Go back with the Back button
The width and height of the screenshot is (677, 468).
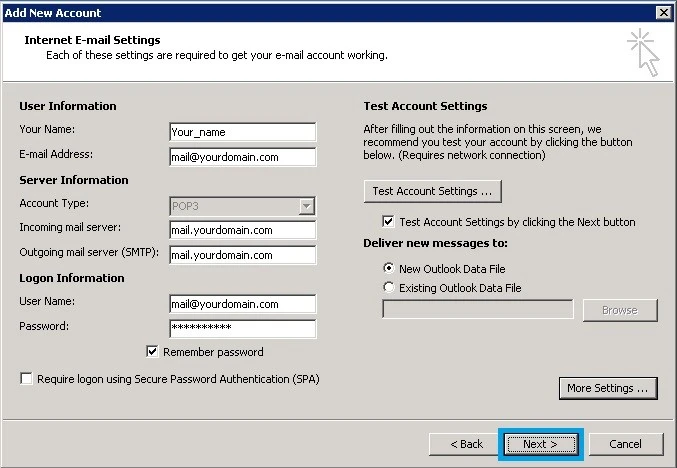[466, 444]
